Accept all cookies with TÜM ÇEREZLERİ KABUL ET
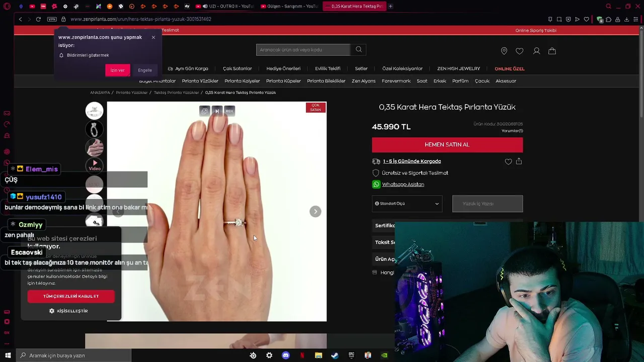The height and width of the screenshot is (362, 644). tap(71, 296)
